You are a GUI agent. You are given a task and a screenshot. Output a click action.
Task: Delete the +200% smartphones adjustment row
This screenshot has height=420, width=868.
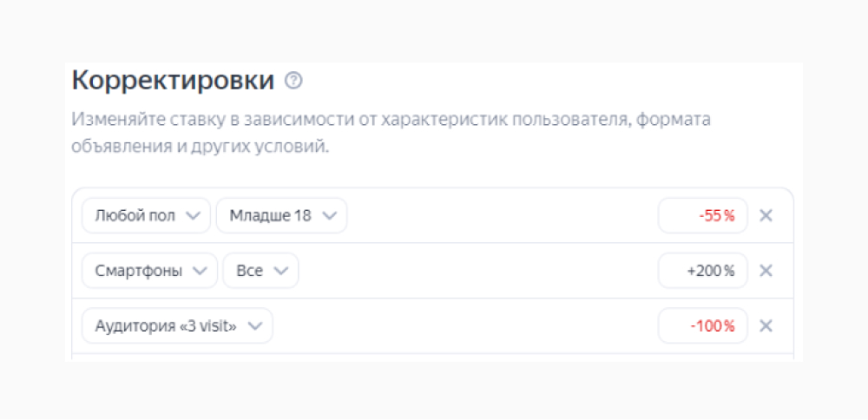[766, 271]
